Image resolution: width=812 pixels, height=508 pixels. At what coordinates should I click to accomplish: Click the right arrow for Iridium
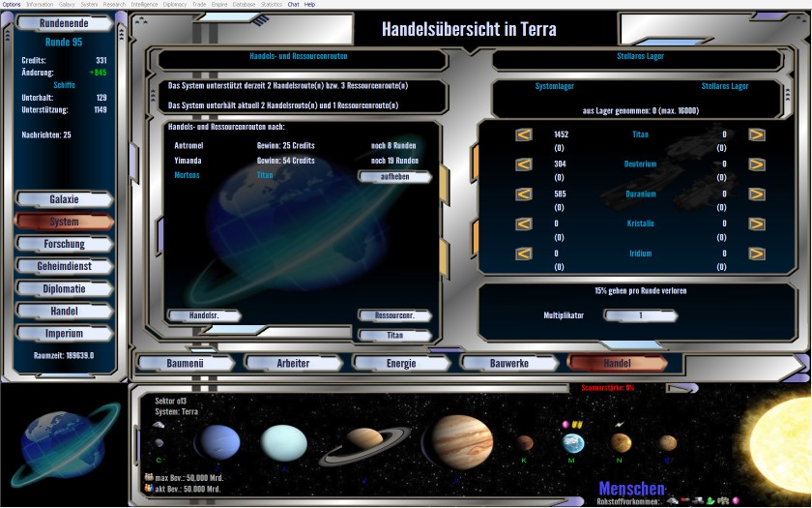tap(756, 254)
